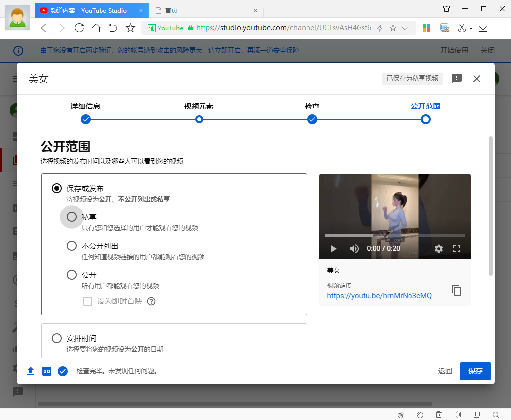The width and height of the screenshot is (511, 420).
Task: Close the YouTube Studio browser tab
Action: (141, 11)
